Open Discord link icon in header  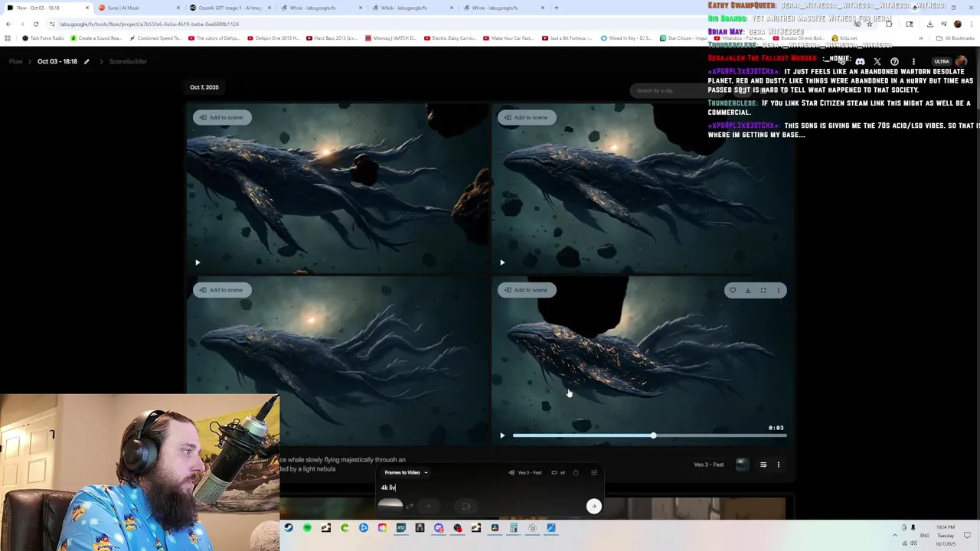[x=860, y=61]
